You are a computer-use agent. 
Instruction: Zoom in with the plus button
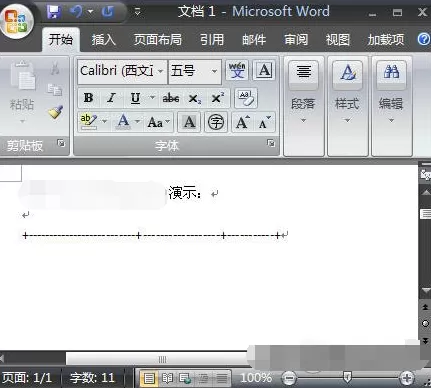point(407,378)
